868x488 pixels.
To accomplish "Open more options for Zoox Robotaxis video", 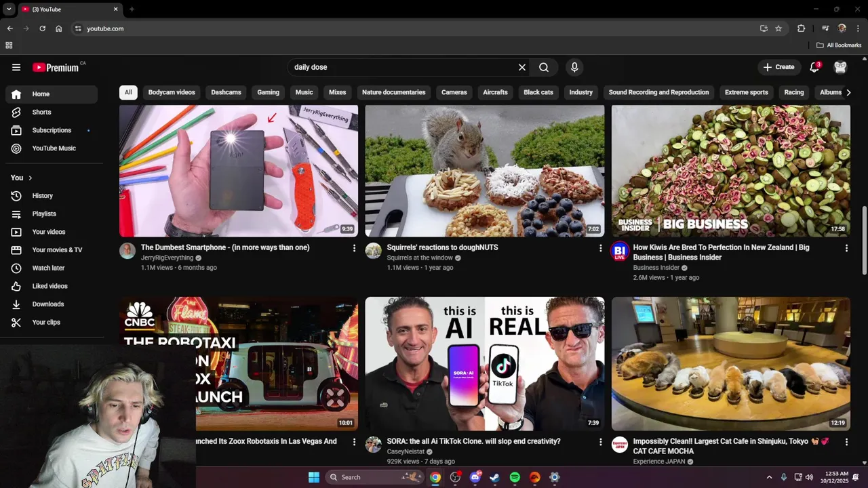I will click(354, 442).
